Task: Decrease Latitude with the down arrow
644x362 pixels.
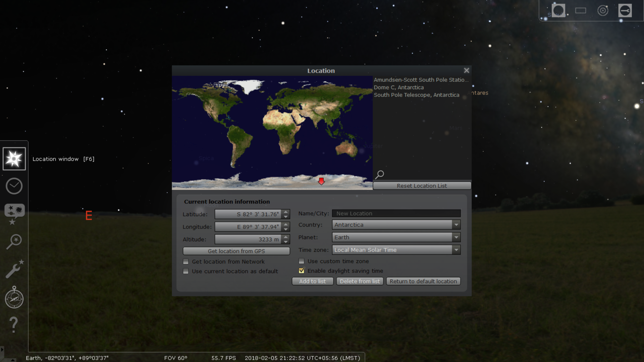Action: click(x=285, y=217)
